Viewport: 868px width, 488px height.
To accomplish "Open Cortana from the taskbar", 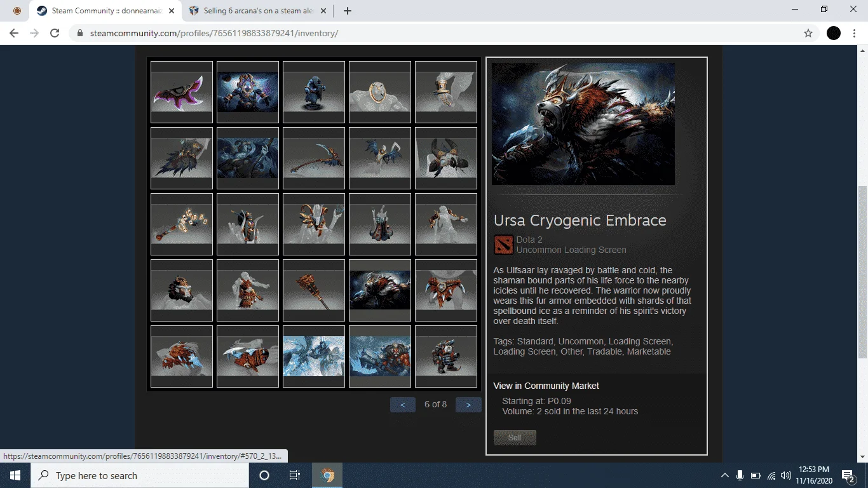I will tap(264, 475).
